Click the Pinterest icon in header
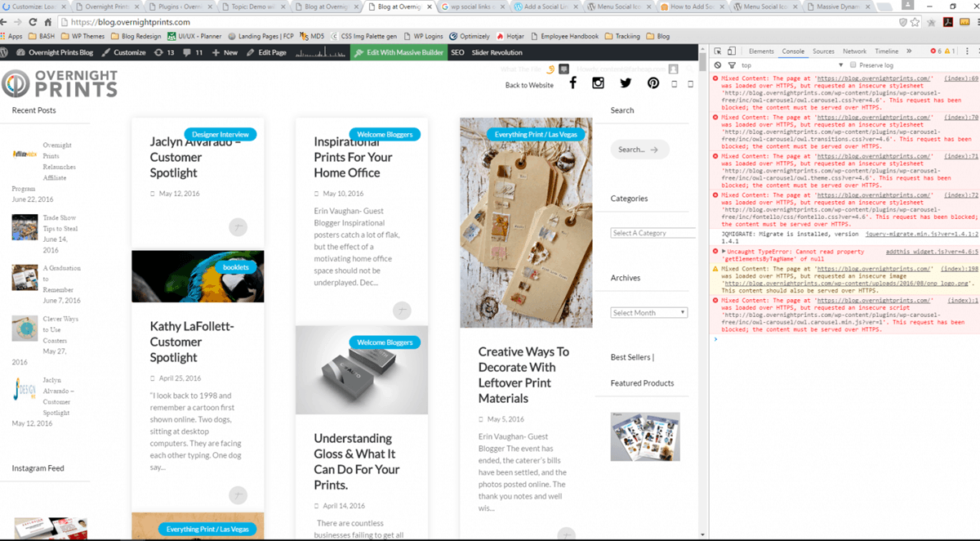Screen dimensions: 980x541 coord(653,83)
